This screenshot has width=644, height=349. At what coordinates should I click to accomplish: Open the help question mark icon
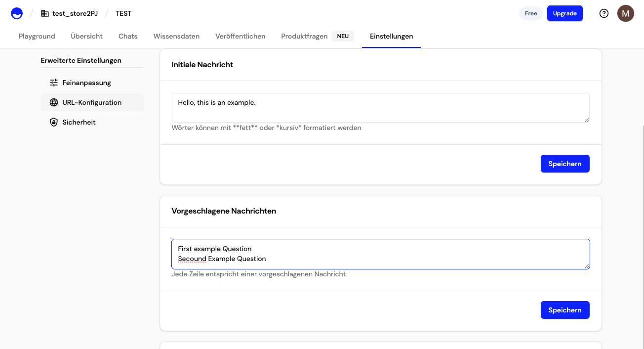pyautogui.click(x=604, y=13)
